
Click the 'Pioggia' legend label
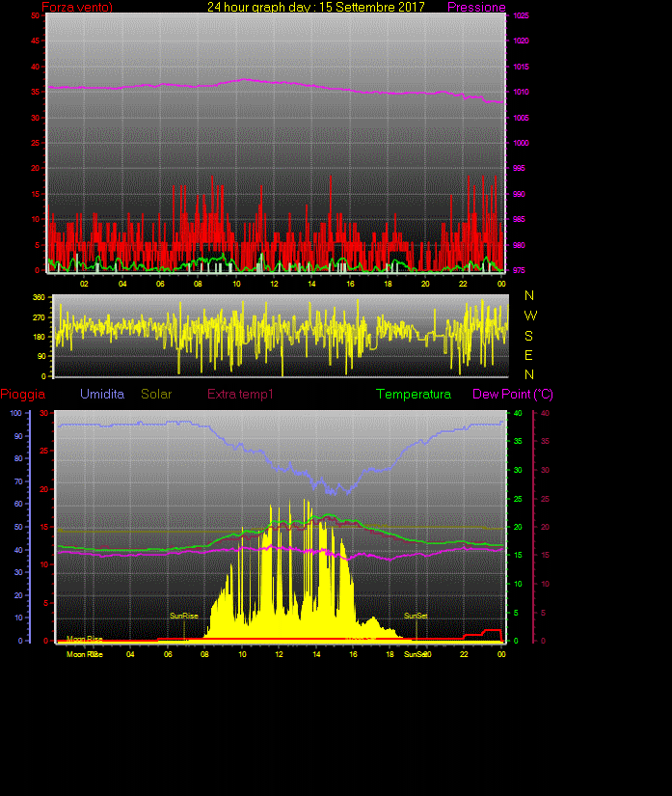[x=23, y=394]
